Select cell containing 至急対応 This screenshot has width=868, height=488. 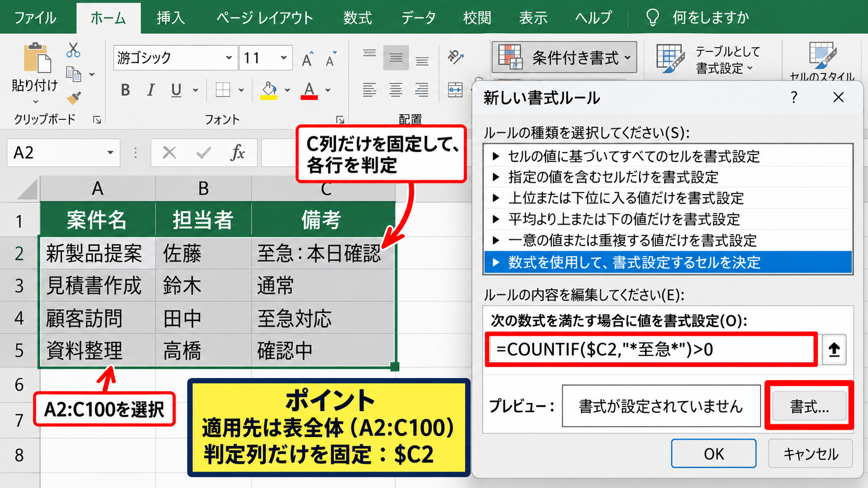(323, 318)
